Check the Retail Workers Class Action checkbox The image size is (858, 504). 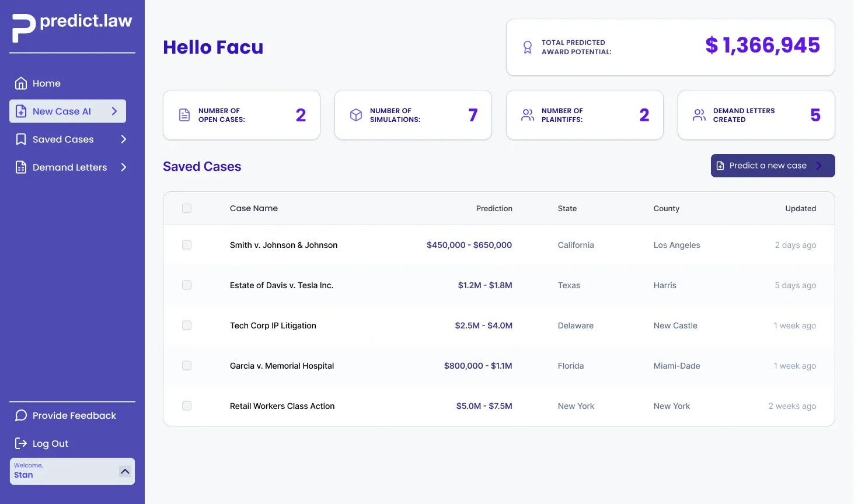pos(187,406)
